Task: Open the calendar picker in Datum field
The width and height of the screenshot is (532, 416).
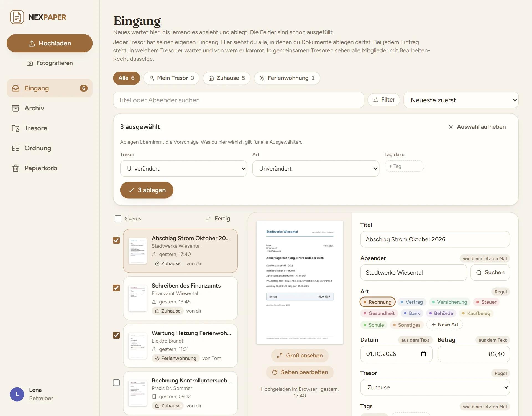Action: [x=423, y=354]
